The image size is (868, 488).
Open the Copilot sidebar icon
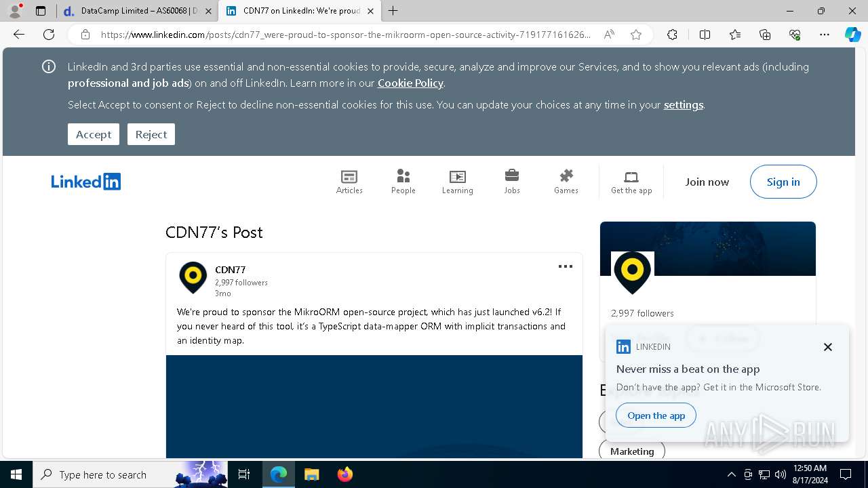(852, 35)
